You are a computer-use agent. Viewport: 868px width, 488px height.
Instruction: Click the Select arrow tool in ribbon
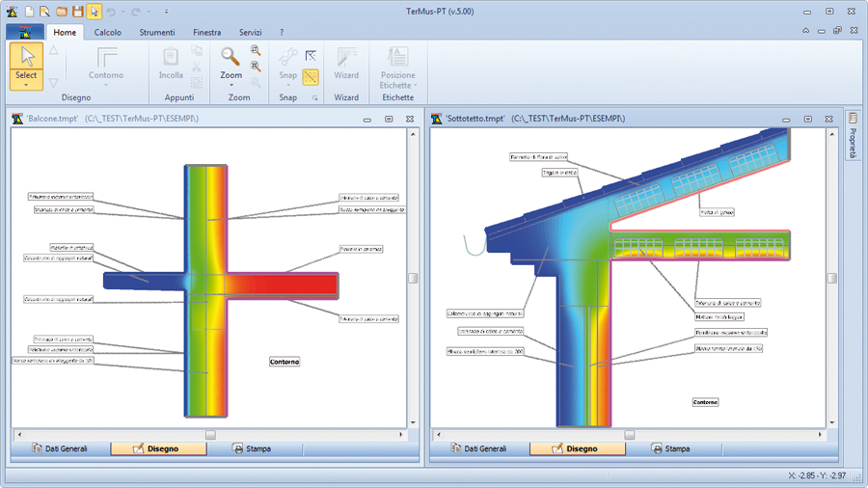26,58
